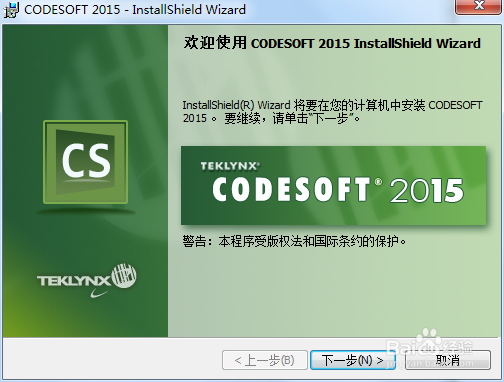Click the InstallShield(R) Wizard description text
The height and width of the screenshot is (382, 504).
pos(332,112)
